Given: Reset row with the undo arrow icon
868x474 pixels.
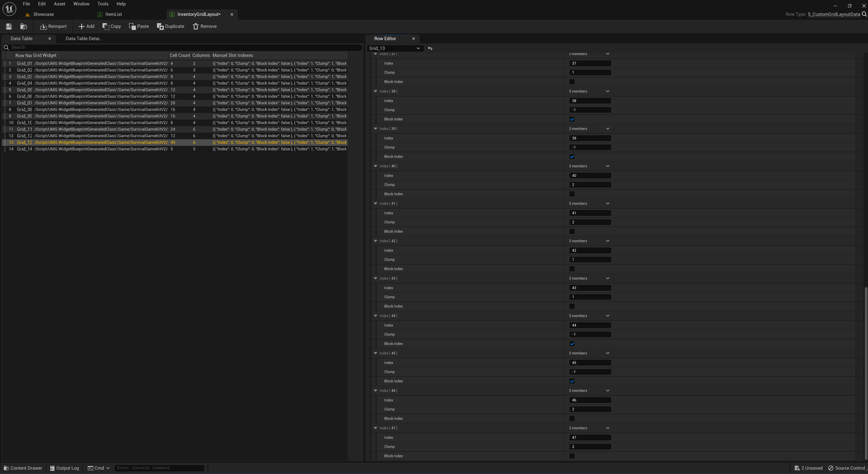Looking at the screenshot, I should pos(430,48).
